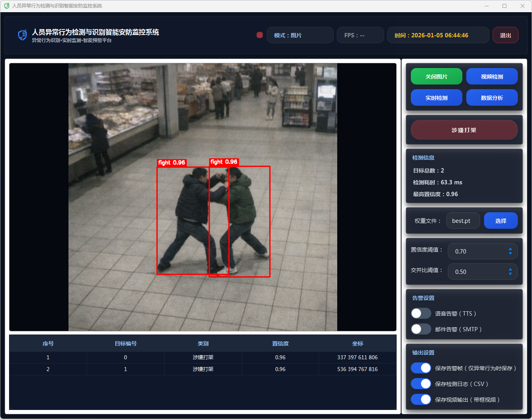
Task: Decrease the IoU threshold with down arrow
Action: [x=510, y=274]
